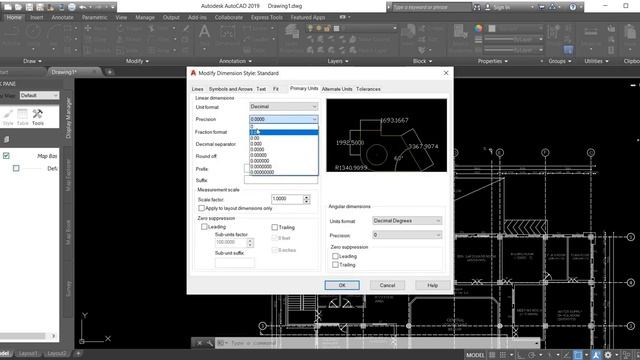Click the Undo arrow in quick access toolbar
Viewport: 640px width, 360px height.
pyautogui.click(x=83, y=7)
